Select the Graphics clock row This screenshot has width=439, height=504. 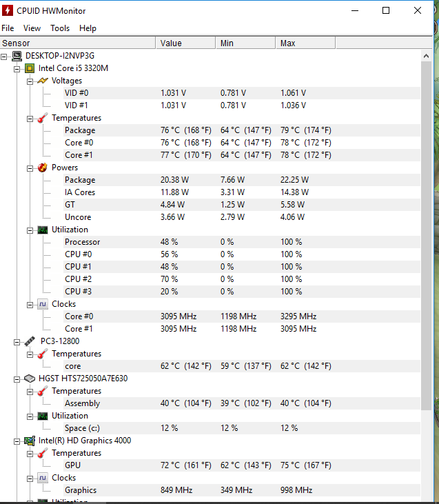[242, 490]
